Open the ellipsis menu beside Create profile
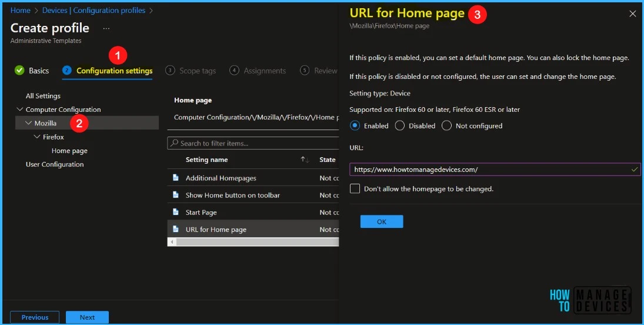Viewport: 644px width, 325px height. 106,28
